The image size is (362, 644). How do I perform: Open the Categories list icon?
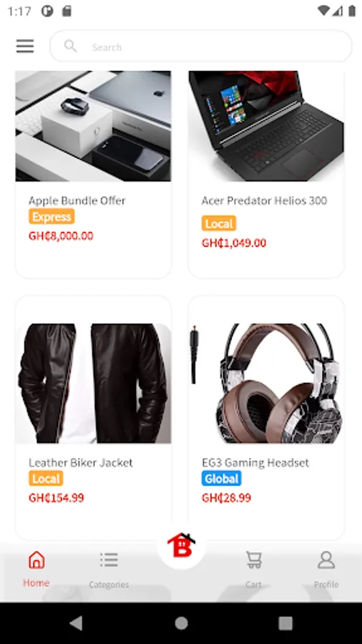click(x=109, y=560)
